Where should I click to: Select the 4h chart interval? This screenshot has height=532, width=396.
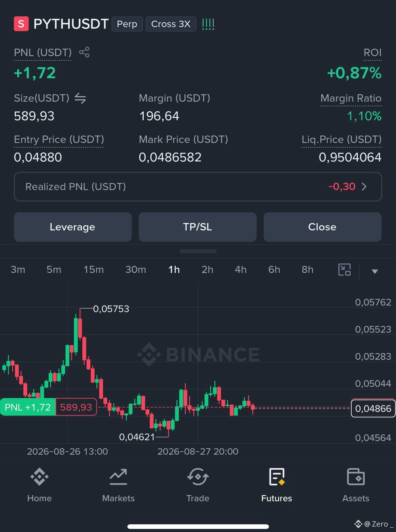tap(241, 270)
